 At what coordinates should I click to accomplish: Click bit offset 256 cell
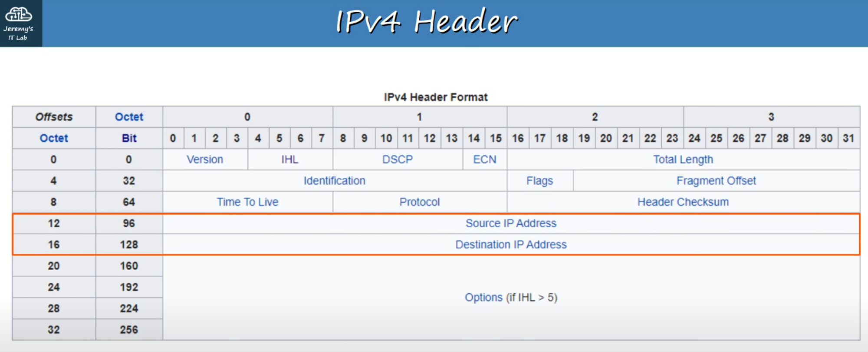(129, 330)
